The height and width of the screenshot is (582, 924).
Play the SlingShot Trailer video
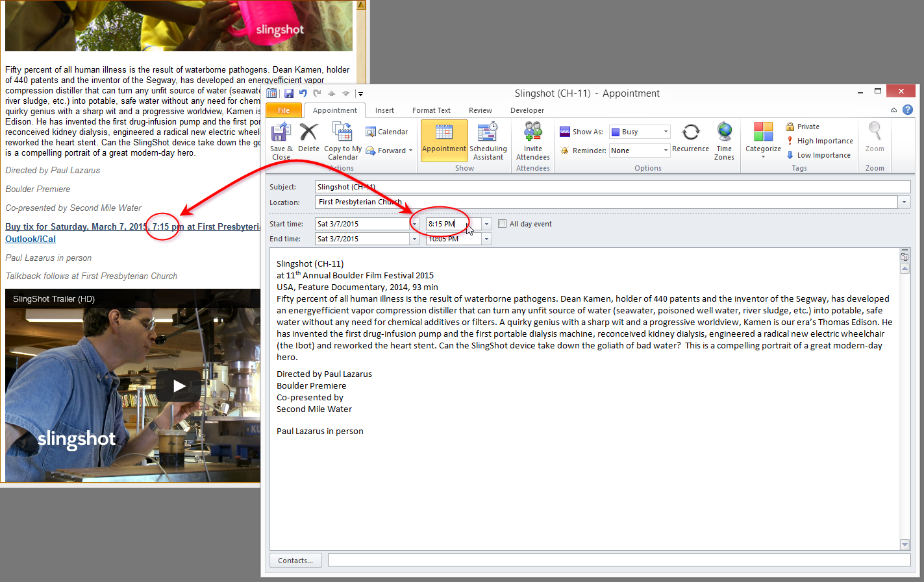tap(179, 386)
